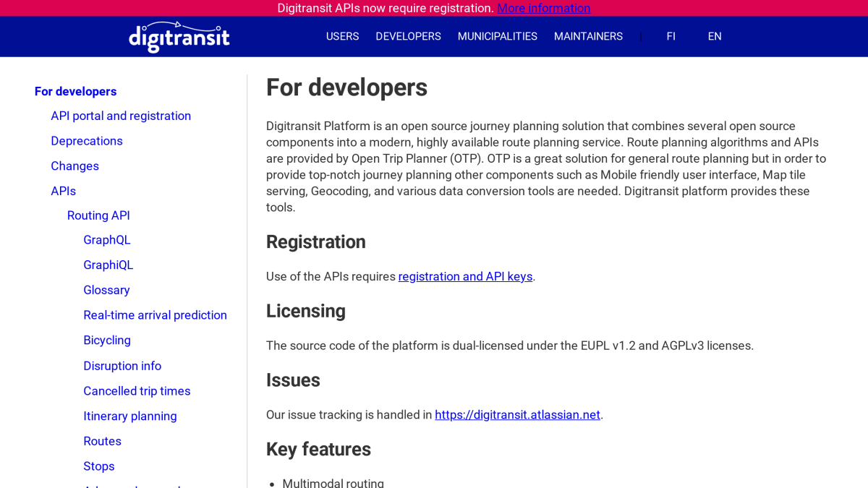Select For developers in sidebar
This screenshot has height=488, width=868.
tap(75, 91)
